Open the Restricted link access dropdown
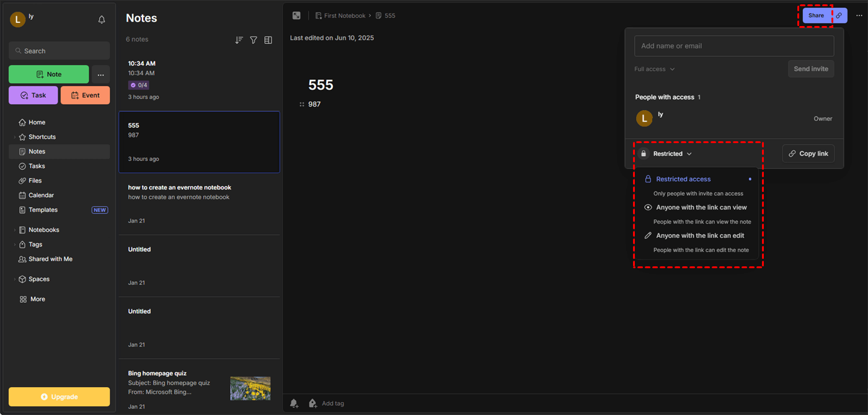Screen dimensions: 868x415 665,154
